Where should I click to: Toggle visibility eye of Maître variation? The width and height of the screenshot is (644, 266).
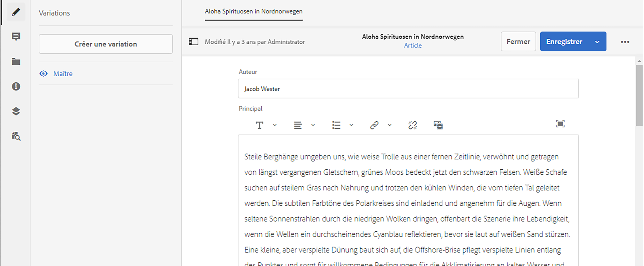(43, 74)
